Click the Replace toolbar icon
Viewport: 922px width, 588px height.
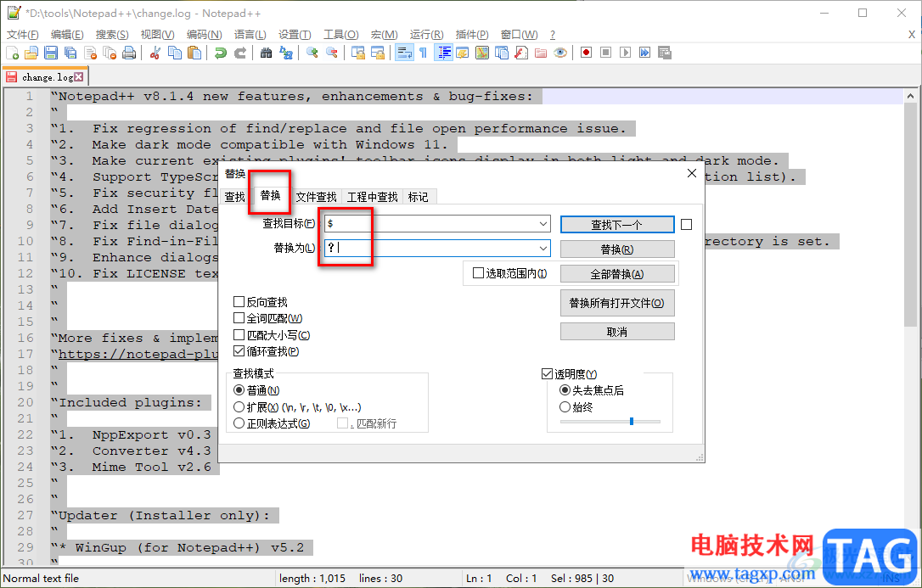click(286, 53)
